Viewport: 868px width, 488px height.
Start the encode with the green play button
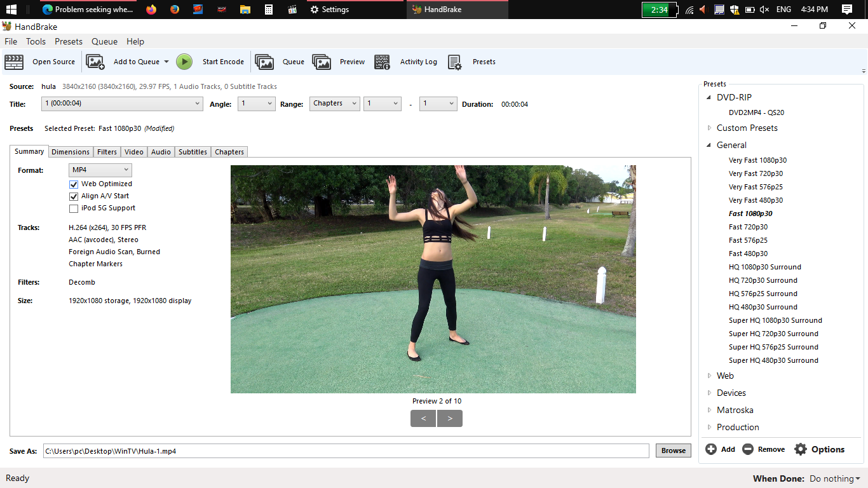184,62
